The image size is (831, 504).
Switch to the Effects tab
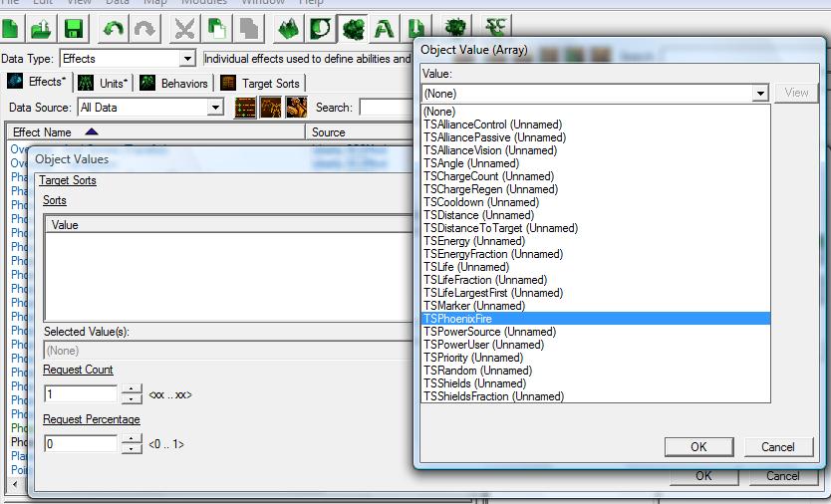coord(38,82)
